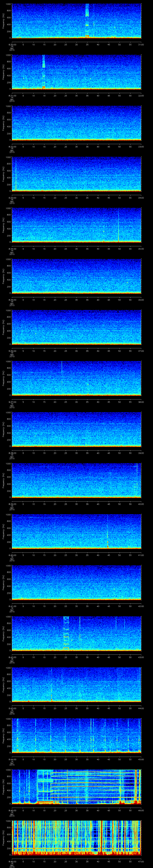This screenshot has width=153, height=868.
Task: Click the 8:43:00 time label
Action: (12, 708)
